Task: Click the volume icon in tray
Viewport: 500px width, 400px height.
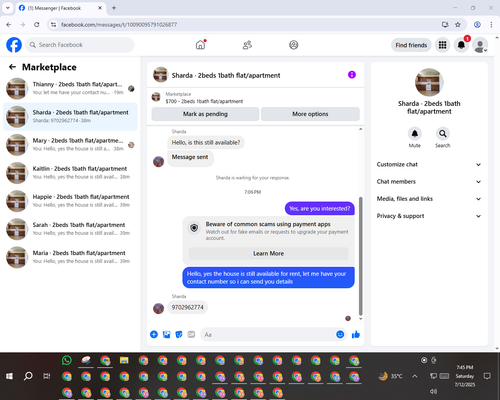Action: [433, 391]
